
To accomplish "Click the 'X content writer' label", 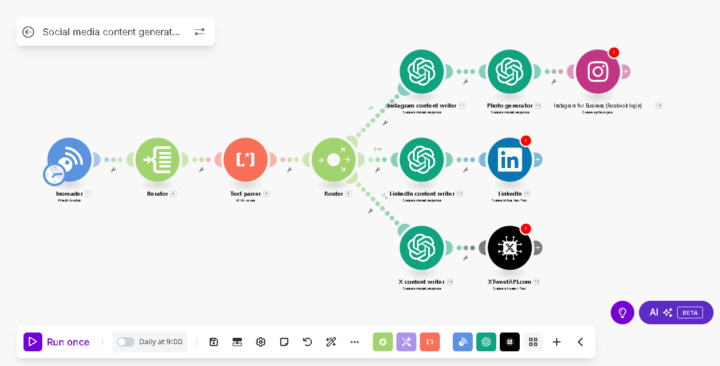I will pyautogui.click(x=422, y=282).
